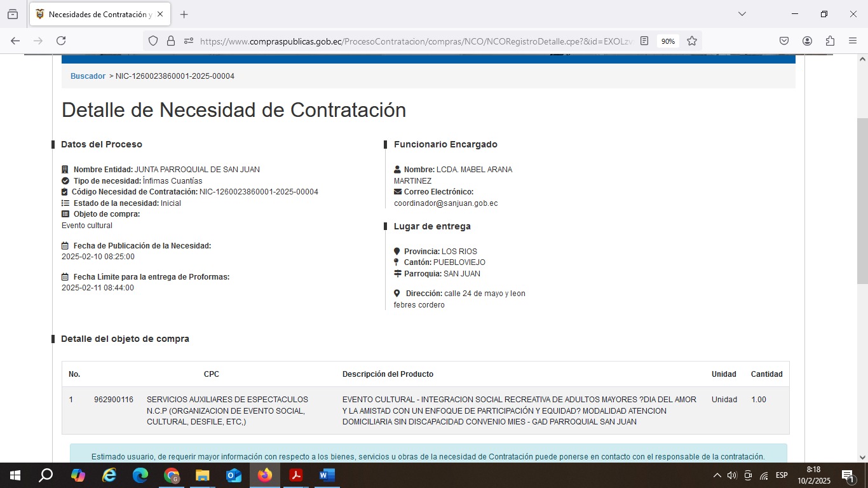Open the Firefox application menu
The height and width of the screenshot is (488, 868).
[853, 41]
